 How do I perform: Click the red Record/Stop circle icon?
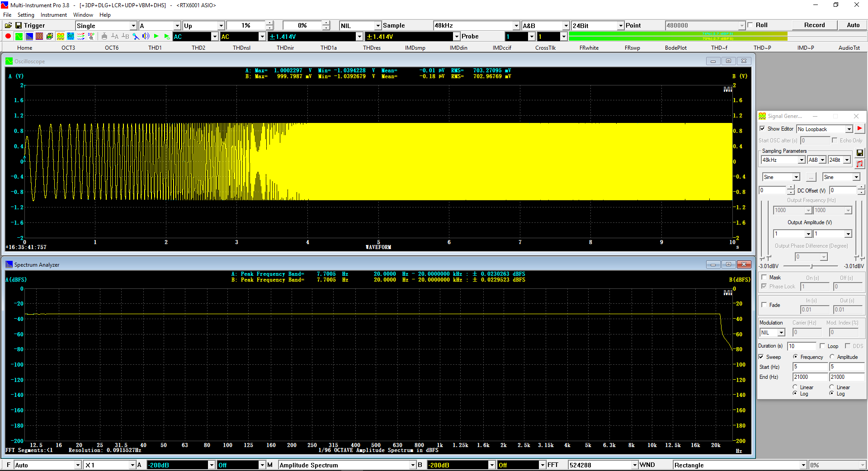click(8, 36)
